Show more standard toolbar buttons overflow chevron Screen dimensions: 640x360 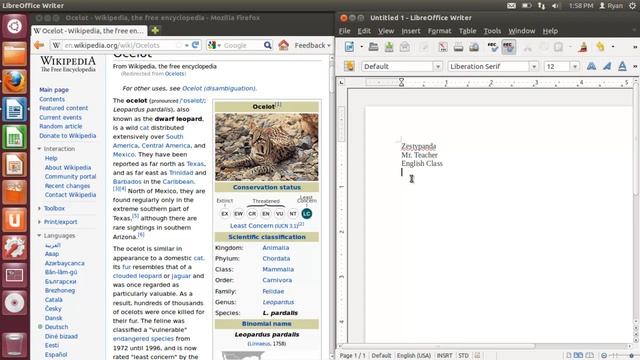pos(635,47)
